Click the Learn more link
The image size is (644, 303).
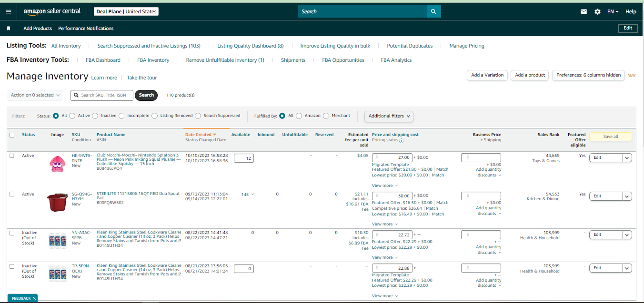tap(104, 78)
